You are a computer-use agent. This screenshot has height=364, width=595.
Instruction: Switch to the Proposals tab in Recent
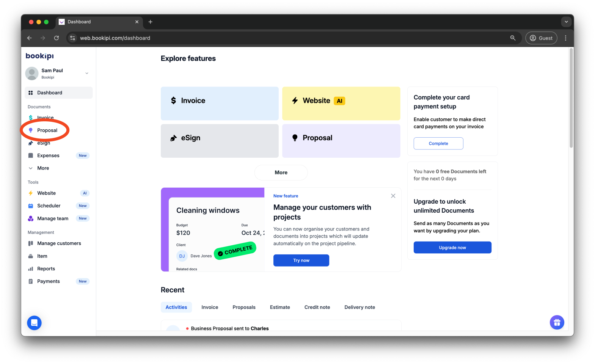(x=244, y=307)
